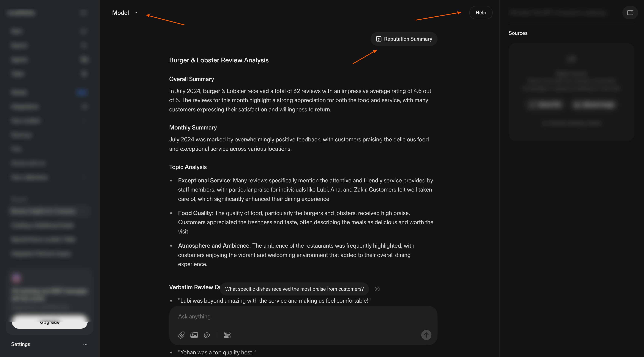Open the three-dot menu beside Settings
This screenshot has height=357, width=644.
pos(85,344)
